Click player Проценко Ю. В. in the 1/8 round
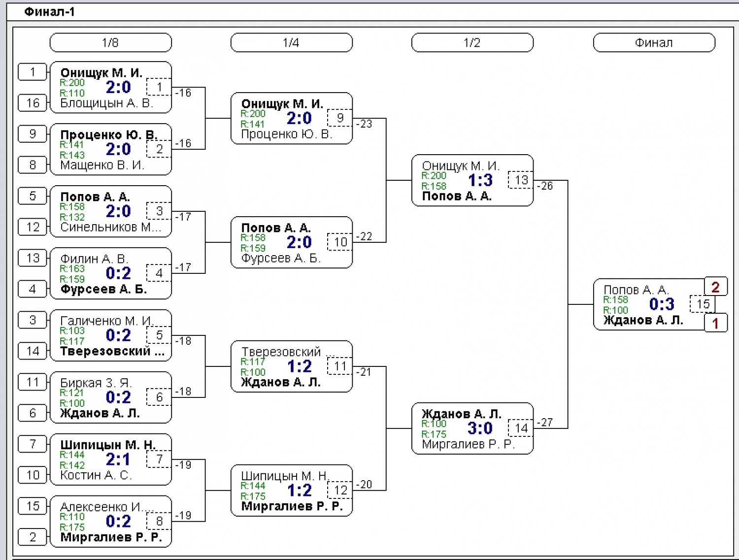Image resolution: width=739 pixels, height=560 pixels. 108,134
